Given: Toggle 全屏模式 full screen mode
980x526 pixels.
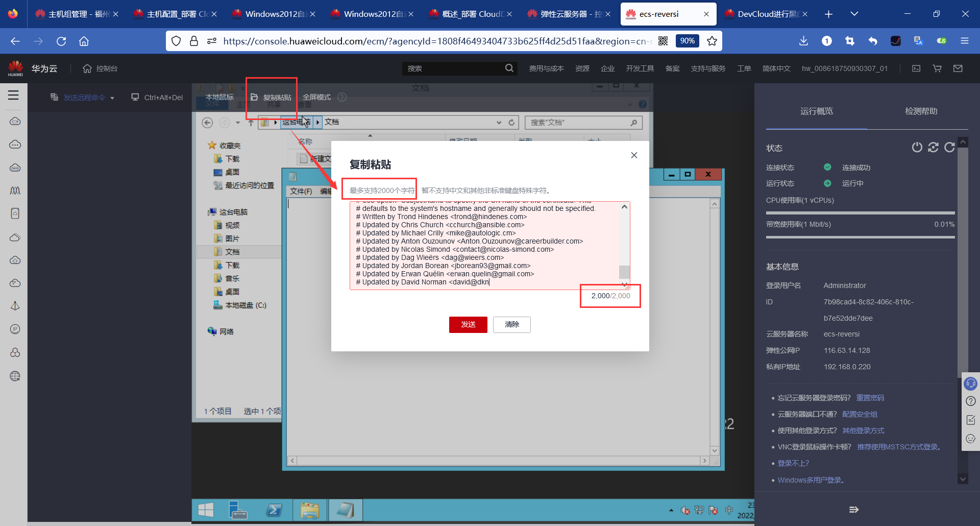Looking at the screenshot, I should point(316,97).
